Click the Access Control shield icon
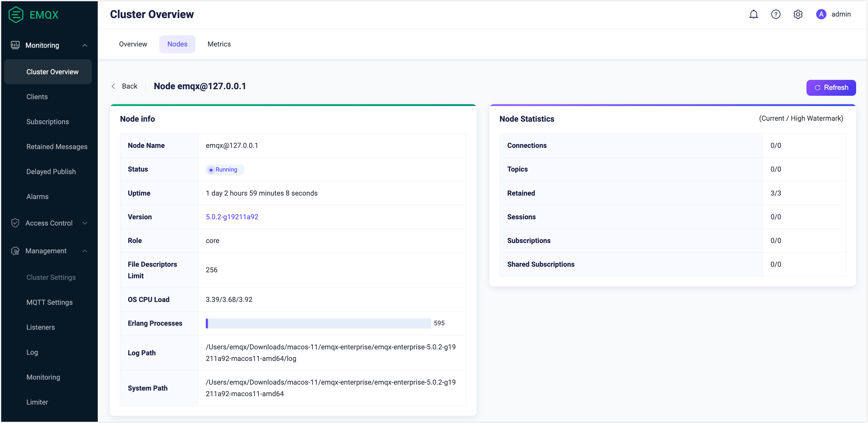868x423 pixels. (x=15, y=223)
